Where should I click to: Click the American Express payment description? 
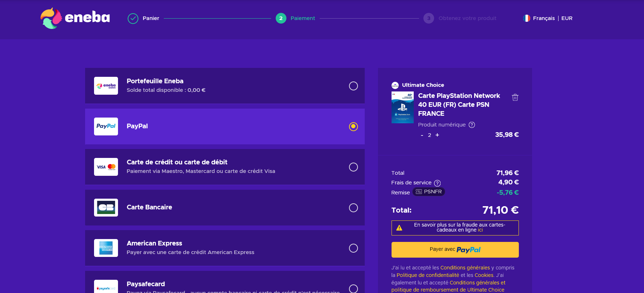click(x=190, y=252)
